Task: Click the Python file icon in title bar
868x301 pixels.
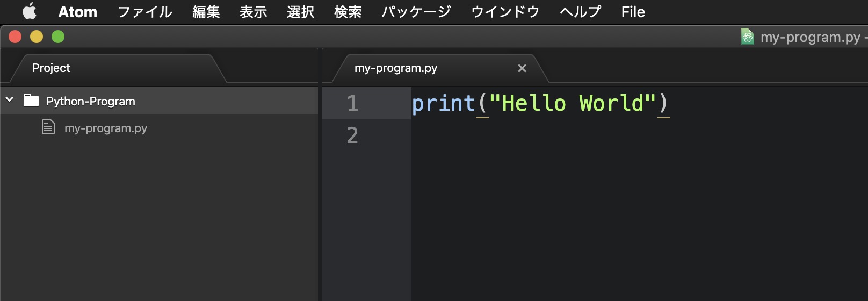Action: (x=747, y=37)
